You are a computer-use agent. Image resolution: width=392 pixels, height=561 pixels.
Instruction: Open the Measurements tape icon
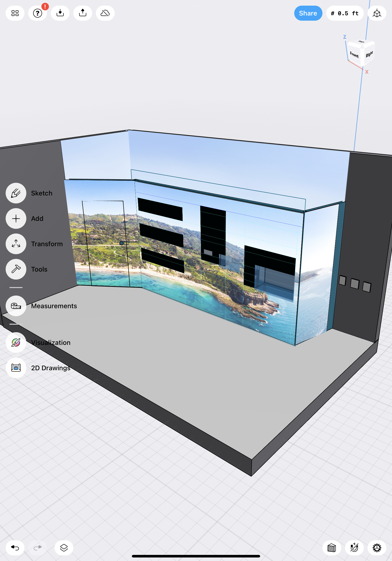16,306
